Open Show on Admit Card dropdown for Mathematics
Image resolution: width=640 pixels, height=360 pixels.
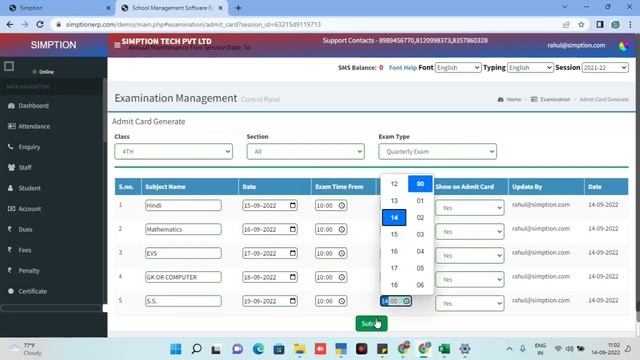coord(469,231)
